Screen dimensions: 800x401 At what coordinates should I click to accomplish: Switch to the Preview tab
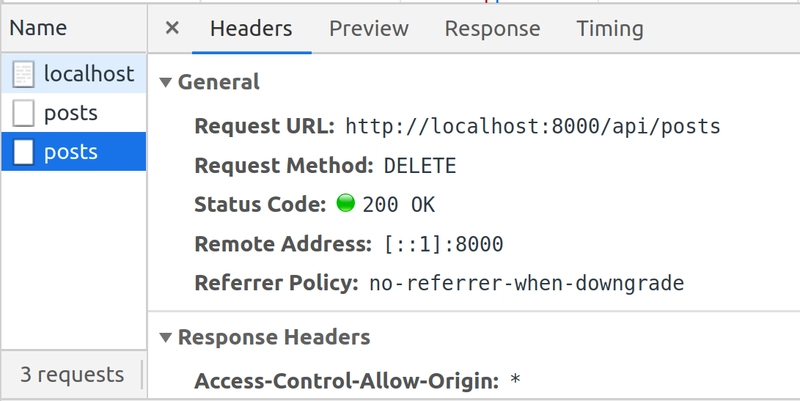click(369, 29)
